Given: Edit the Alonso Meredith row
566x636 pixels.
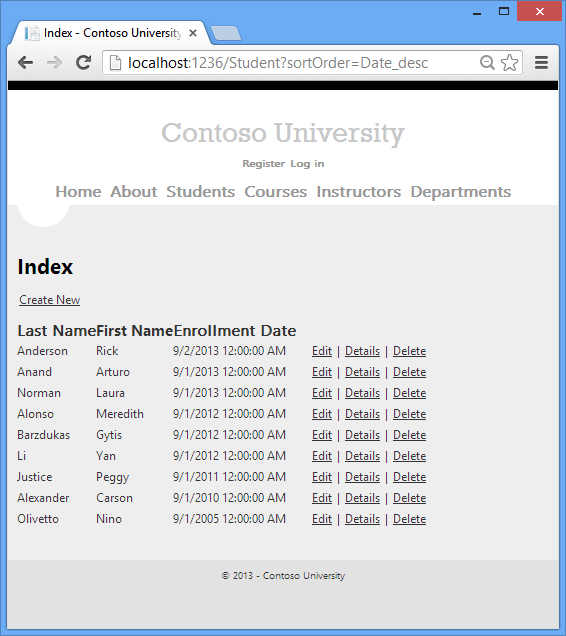Looking at the screenshot, I should coord(322,414).
